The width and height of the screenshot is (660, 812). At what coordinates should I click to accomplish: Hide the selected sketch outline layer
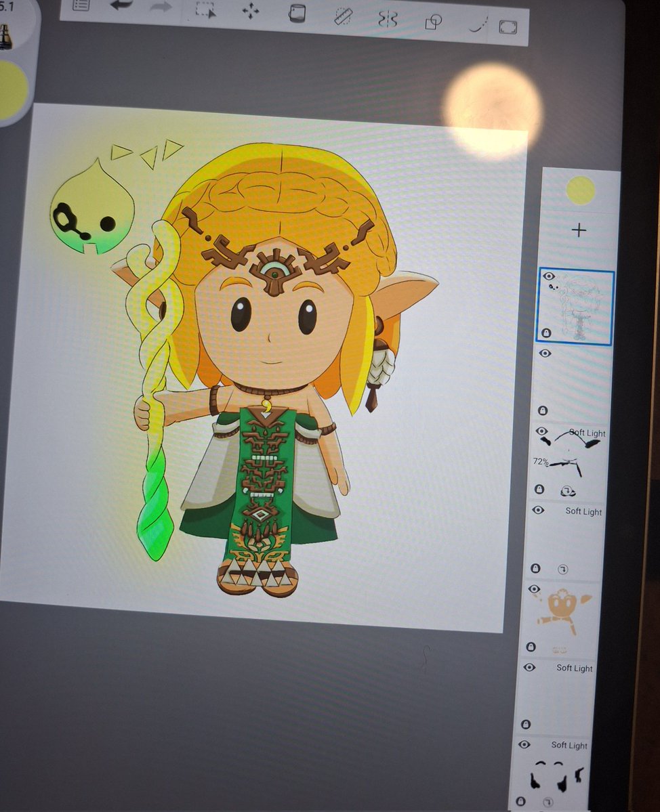tap(549, 276)
